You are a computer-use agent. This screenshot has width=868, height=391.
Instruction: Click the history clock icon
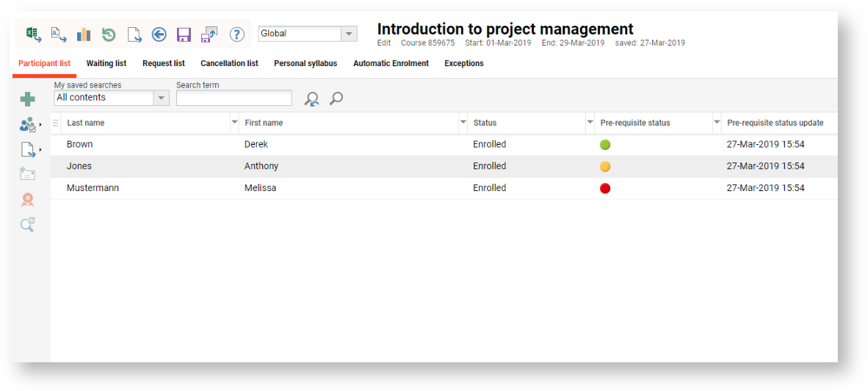(x=109, y=34)
